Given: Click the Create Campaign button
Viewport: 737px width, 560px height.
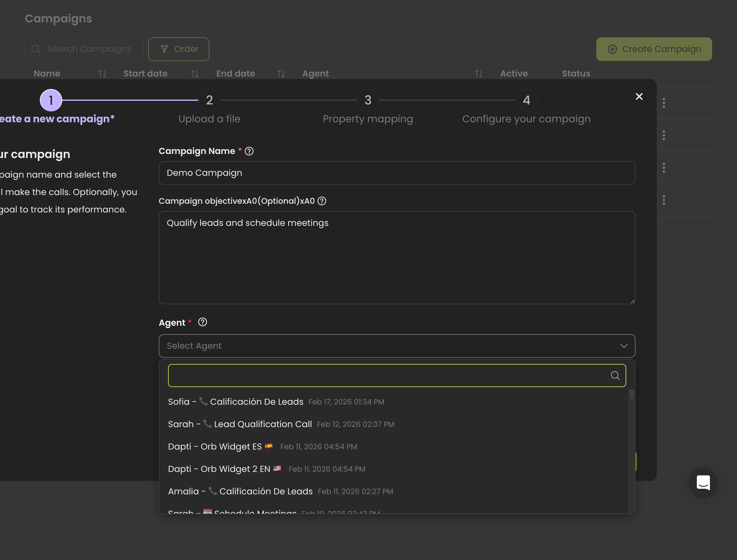Looking at the screenshot, I should pos(654,49).
